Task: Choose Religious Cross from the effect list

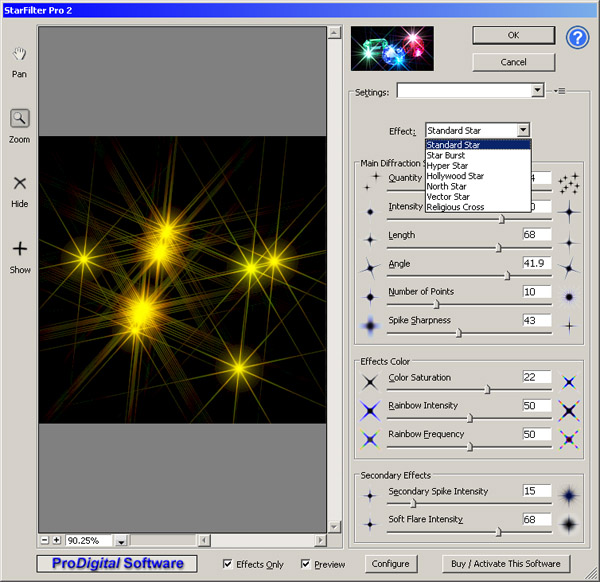Action: click(455, 207)
